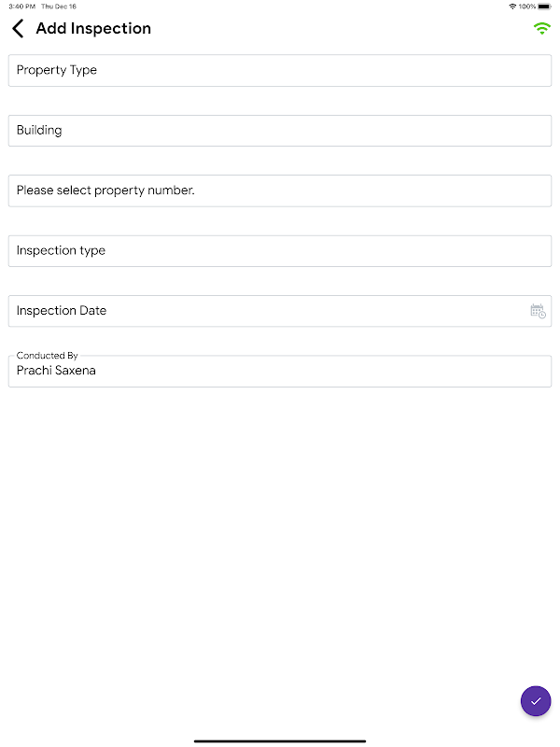This screenshot has height=747, width=560.
Task: Tap the status bar Wi-Fi indicator
Action: [512, 7]
